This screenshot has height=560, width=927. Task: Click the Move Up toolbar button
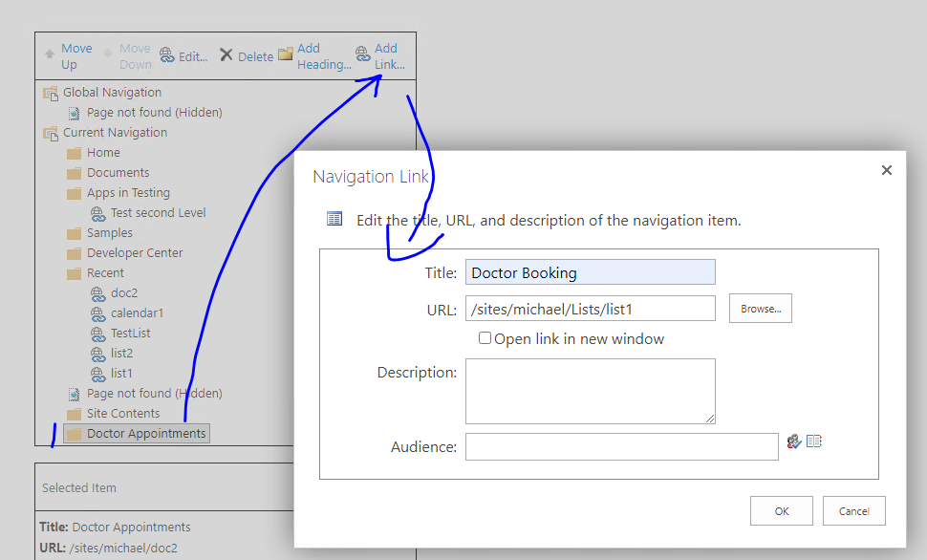point(69,56)
